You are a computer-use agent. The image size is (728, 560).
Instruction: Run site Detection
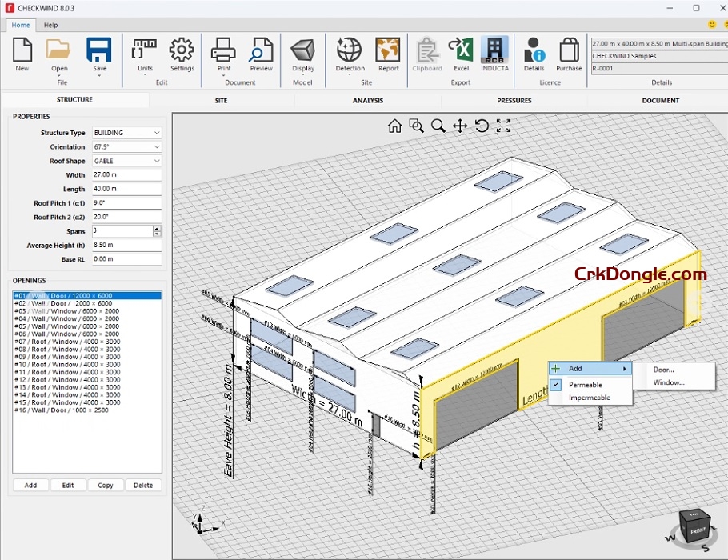pyautogui.click(x=350, y=54)
